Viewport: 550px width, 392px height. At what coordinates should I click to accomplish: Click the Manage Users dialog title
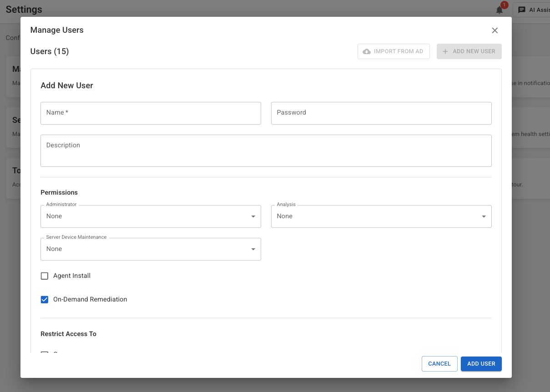57,30
